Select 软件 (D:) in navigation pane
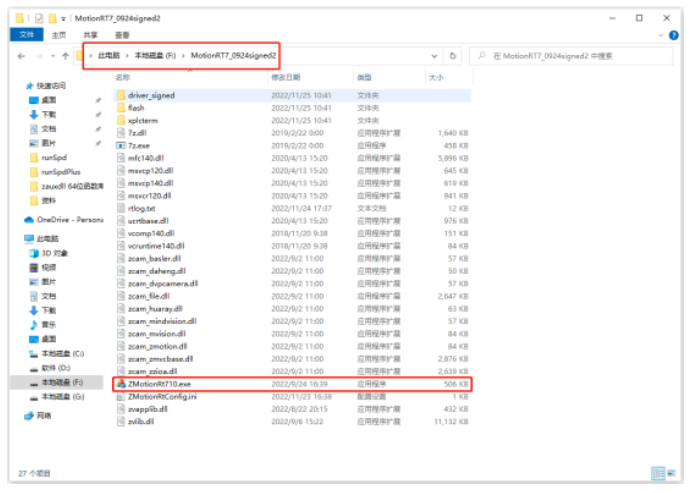The height and width of the screenshot is (493, 693). point(56,368)
